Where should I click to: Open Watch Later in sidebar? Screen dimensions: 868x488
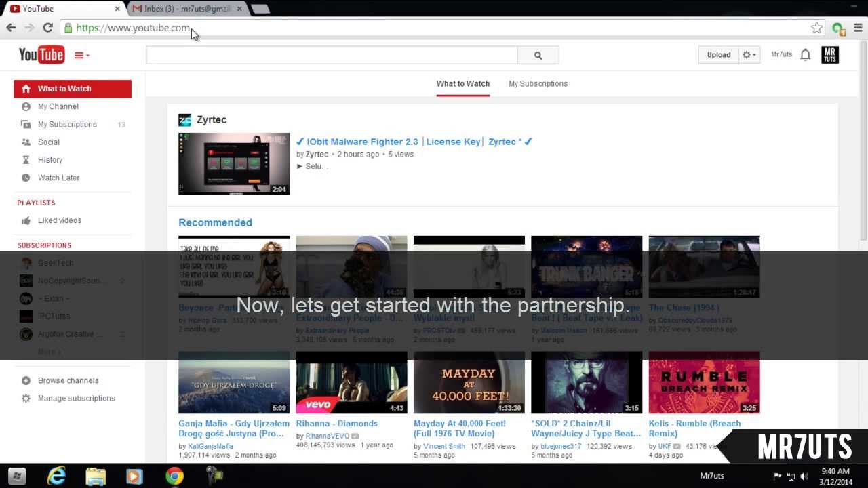(x=58, y=178)
